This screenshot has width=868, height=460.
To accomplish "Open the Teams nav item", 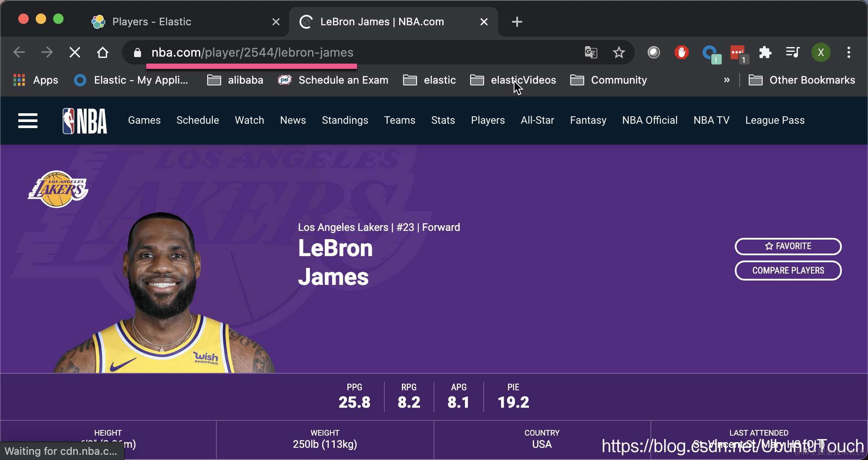I will click(x=400, y=120).
